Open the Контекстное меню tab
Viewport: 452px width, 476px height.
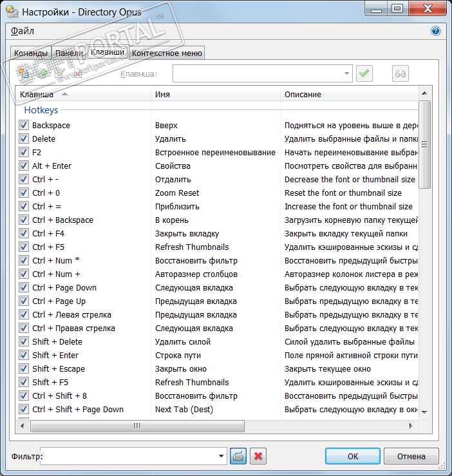(x=167, y=53)
